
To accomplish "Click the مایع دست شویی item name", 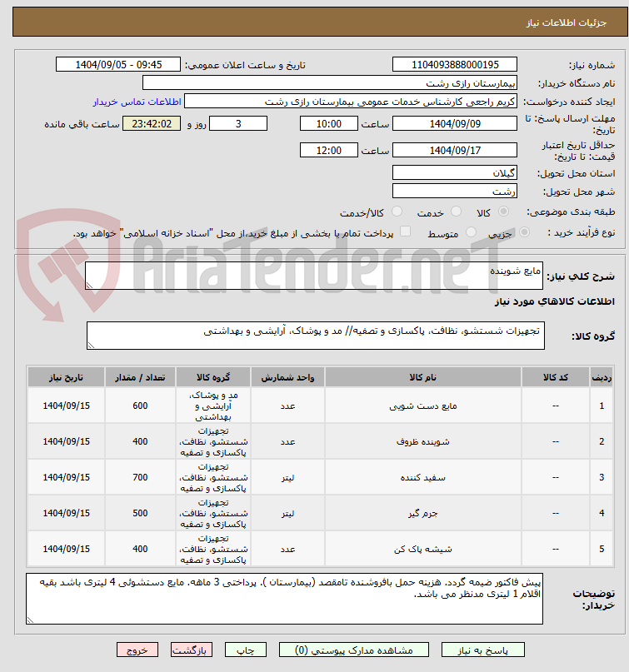I will [422, 406].
